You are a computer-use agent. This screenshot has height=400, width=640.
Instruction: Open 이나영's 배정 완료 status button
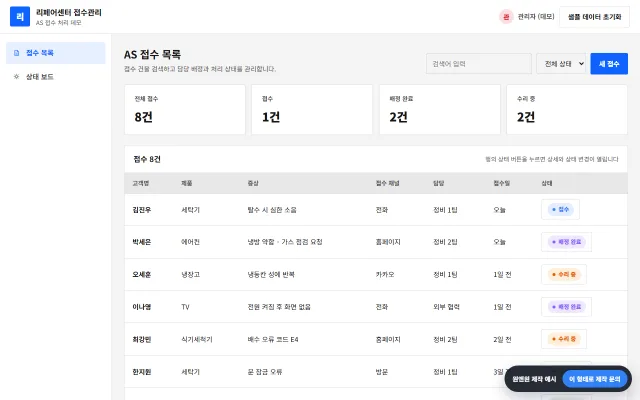pos(566,307)
